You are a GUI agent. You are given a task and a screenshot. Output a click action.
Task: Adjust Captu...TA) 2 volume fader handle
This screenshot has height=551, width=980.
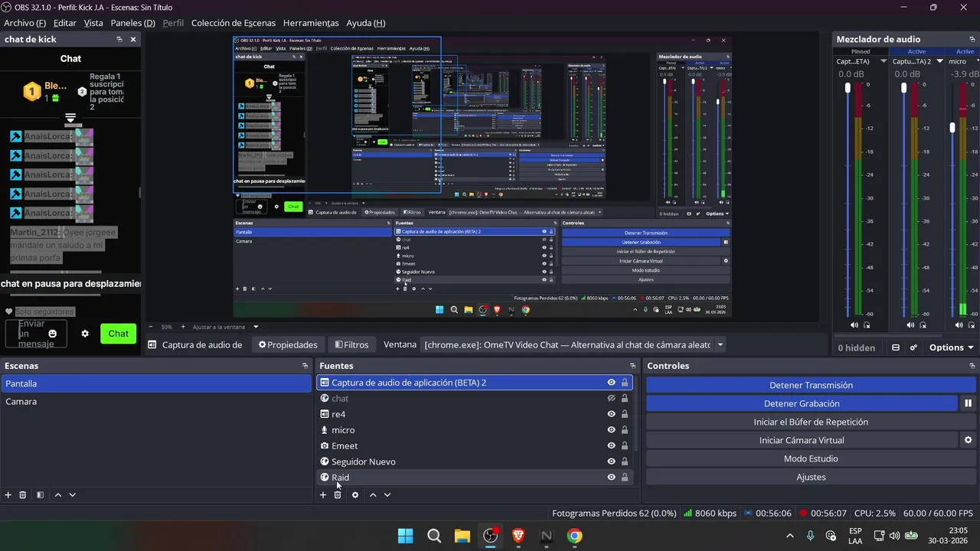tap(903, 88)
